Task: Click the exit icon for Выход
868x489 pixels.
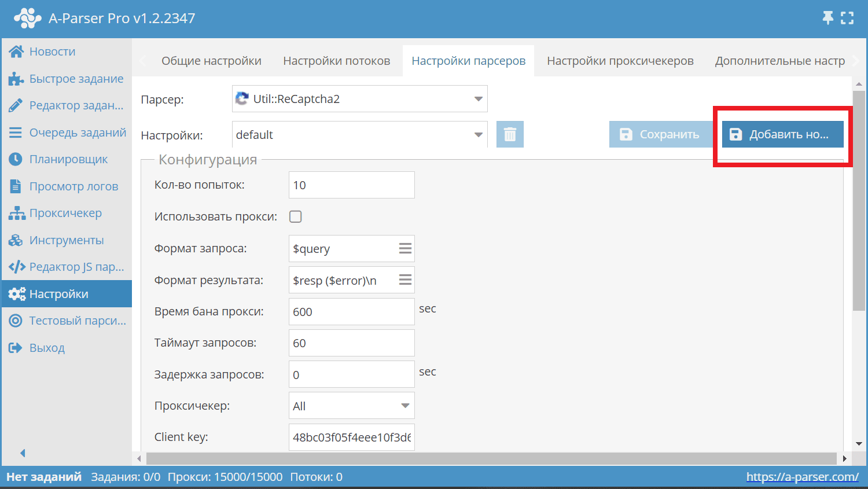Action: click(16, 348)
